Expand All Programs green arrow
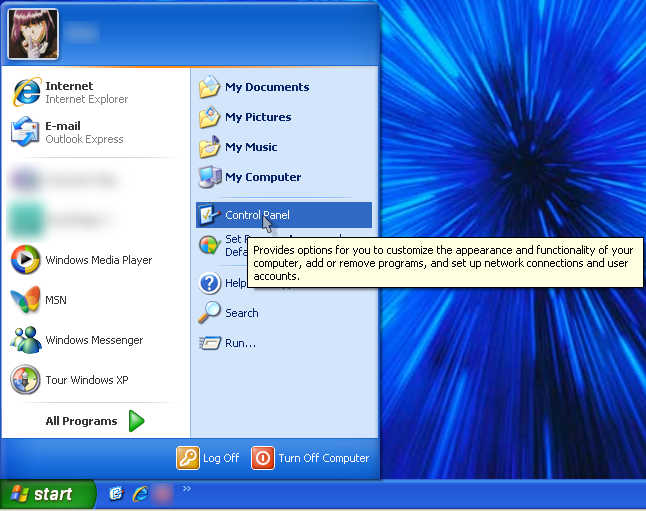 tap(136, 421)
